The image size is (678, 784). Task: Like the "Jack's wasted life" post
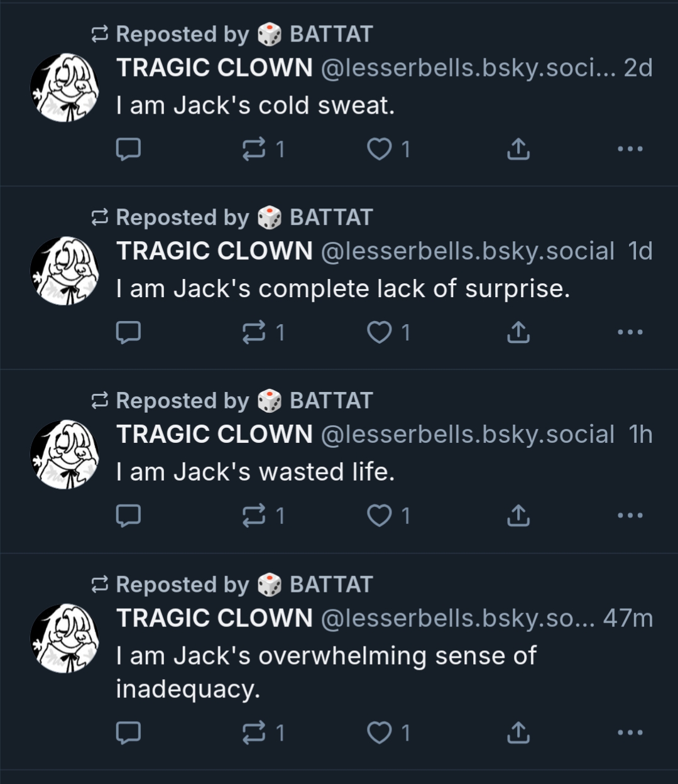tap(380, 516)
